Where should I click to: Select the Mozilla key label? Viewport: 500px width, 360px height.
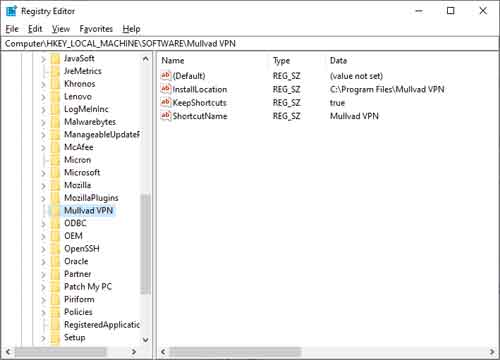(78, 185)
